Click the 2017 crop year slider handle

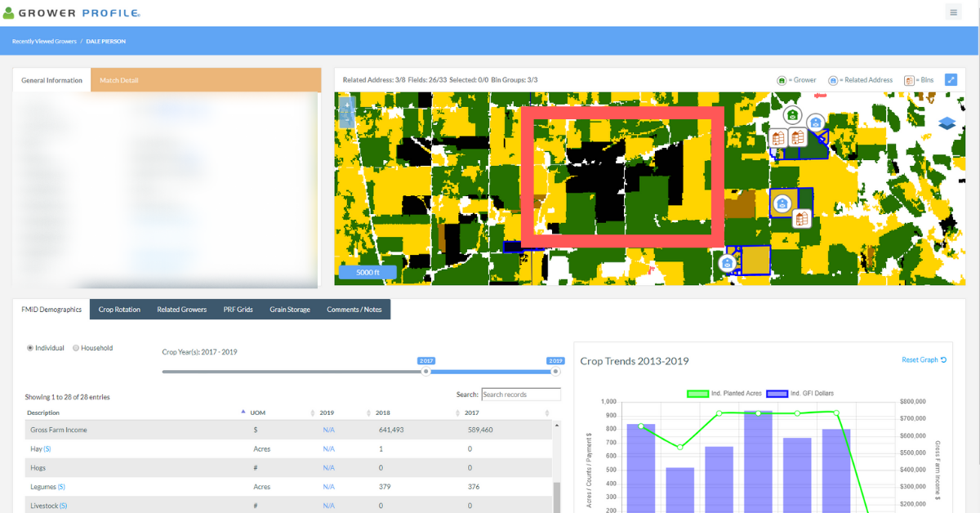click(x=425, y=371)
